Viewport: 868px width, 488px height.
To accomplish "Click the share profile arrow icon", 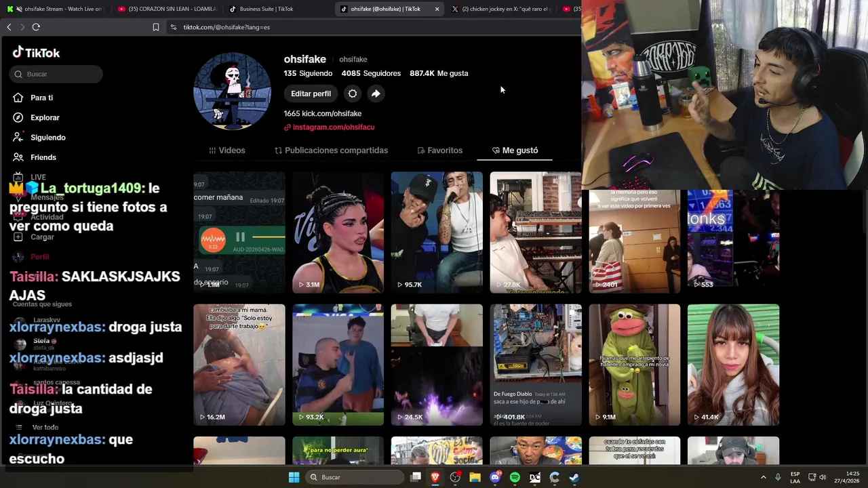I will tap(376, 94).
